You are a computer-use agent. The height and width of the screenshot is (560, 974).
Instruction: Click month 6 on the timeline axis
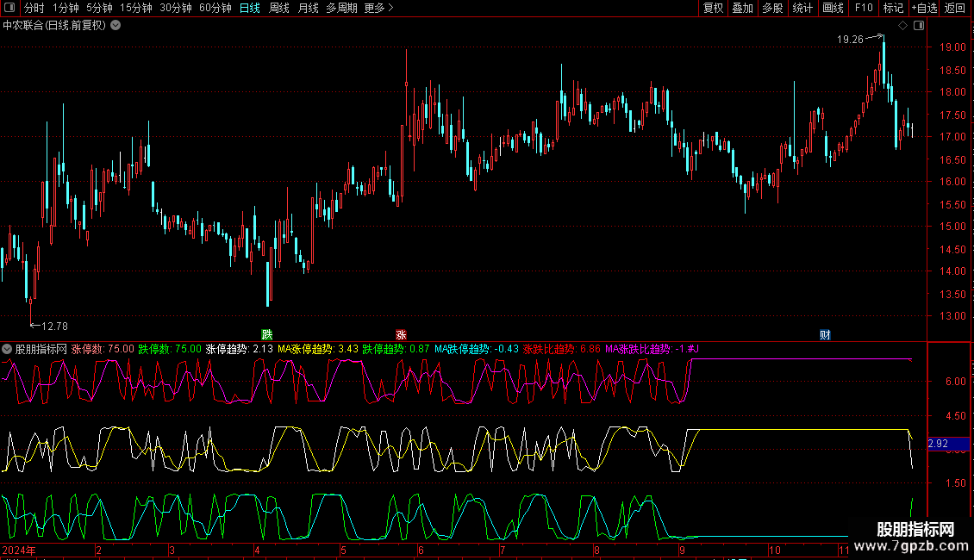[x=421, y=550]
